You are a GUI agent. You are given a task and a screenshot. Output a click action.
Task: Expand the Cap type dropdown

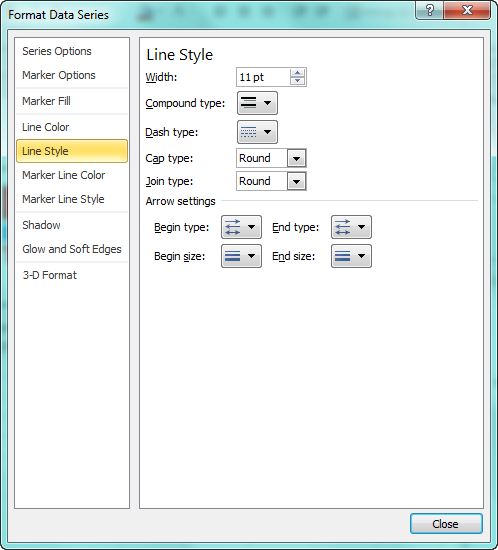pyautogui.click(x=296, y=158)
